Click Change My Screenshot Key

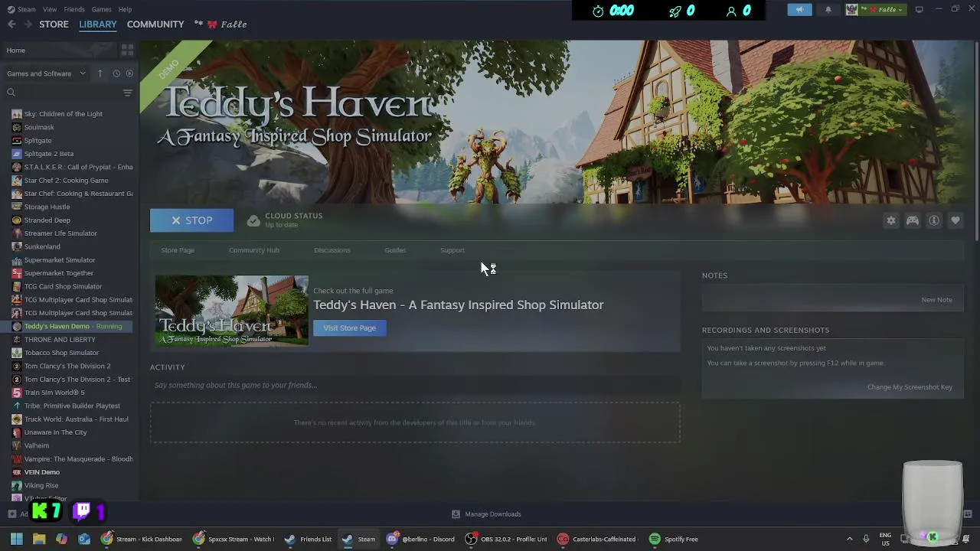click(910, 387)
